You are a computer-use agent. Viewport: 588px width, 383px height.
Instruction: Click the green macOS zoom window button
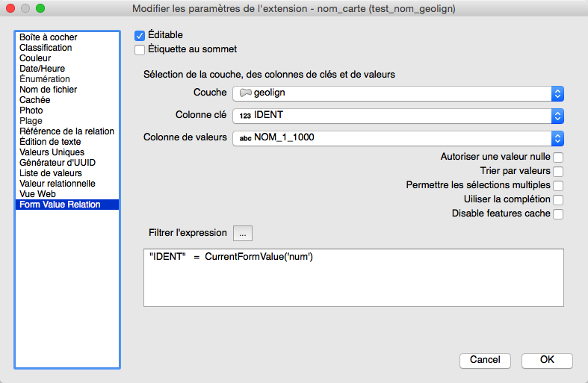tap(40, 8)
